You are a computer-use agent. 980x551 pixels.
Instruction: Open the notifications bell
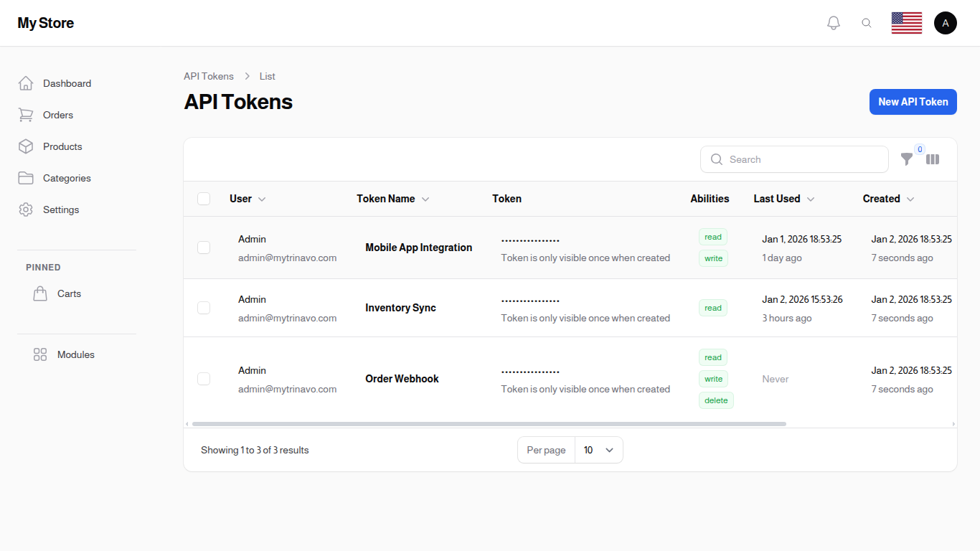click(x=833, y=22)
